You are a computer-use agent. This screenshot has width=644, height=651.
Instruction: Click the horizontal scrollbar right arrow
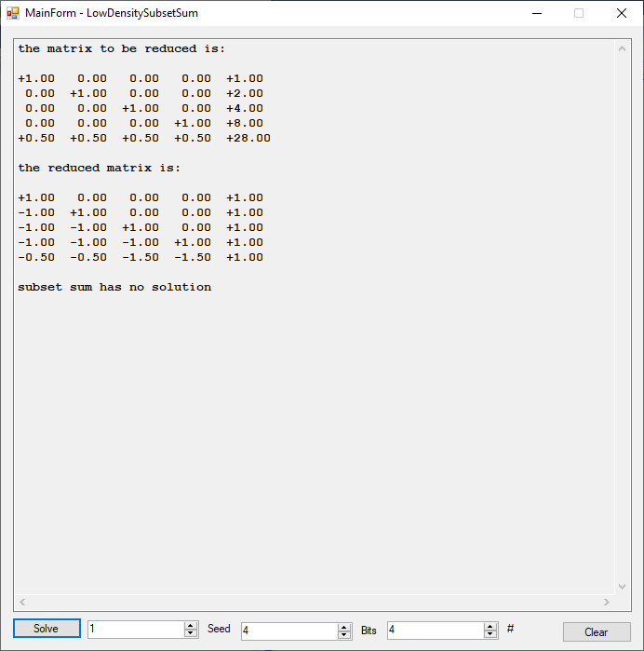pyautogui.click(x=606, y=602)
